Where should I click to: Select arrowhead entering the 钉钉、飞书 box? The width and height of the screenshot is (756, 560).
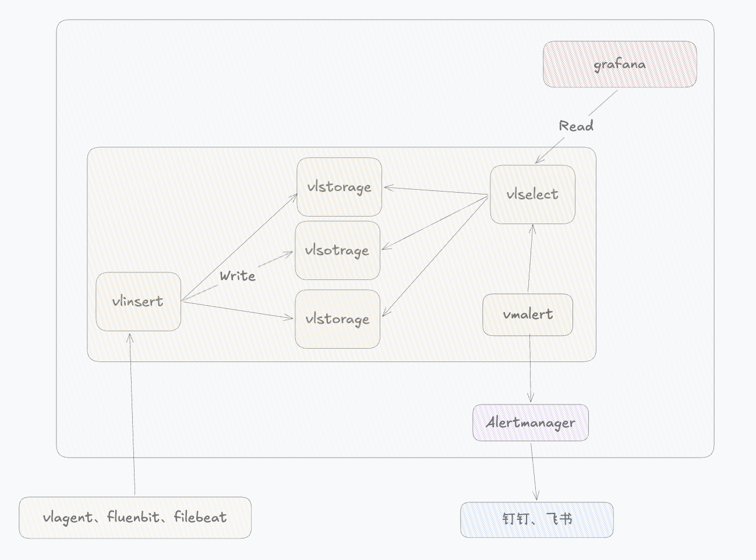536,497
